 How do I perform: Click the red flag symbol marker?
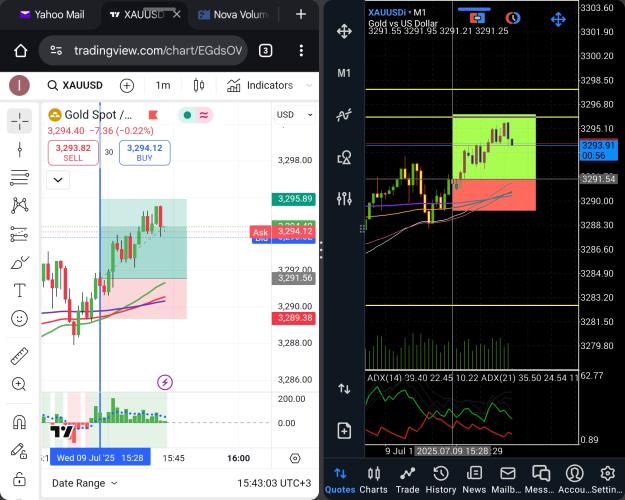[153, 115]
